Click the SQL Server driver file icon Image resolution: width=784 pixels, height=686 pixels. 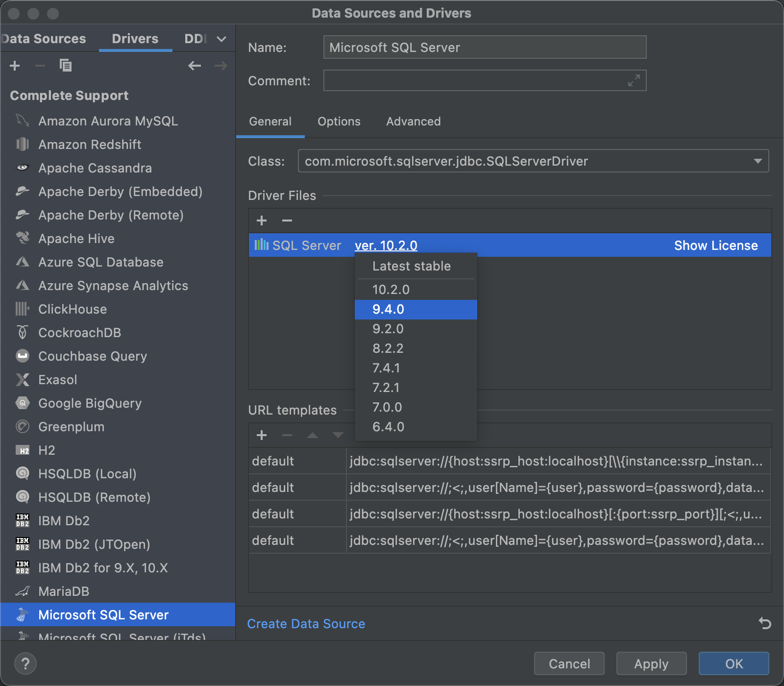pos(262,245)
